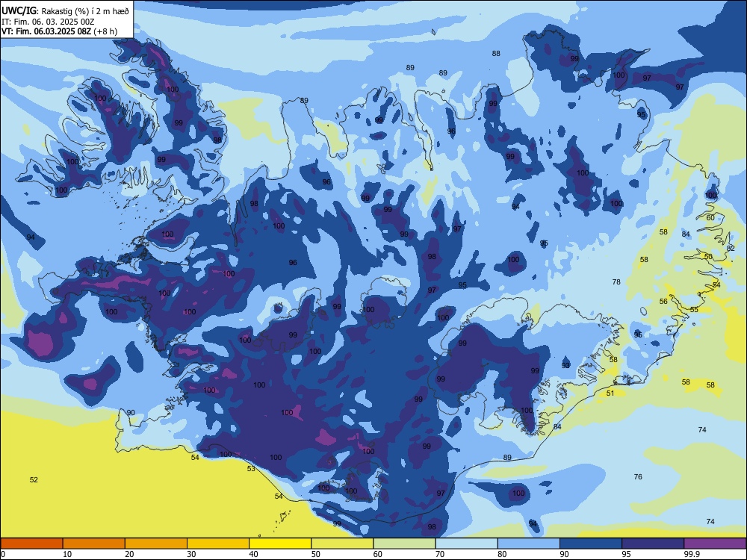Viewport: 747px width, 560px height.
Task: Click the 'VT: Fim. 06.03.2025 08Z (+8 h)' line
Action: tap(60, 31)
